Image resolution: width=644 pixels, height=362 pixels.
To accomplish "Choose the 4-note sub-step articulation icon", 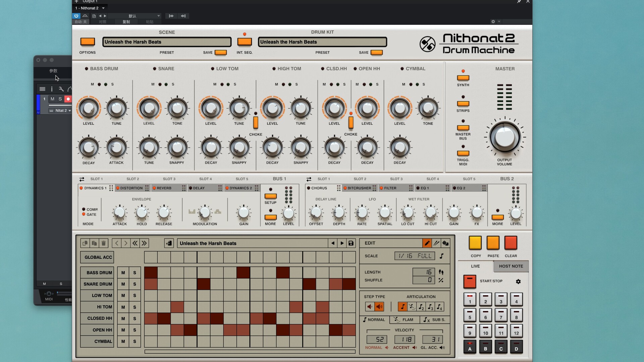I will pos(439,307).
